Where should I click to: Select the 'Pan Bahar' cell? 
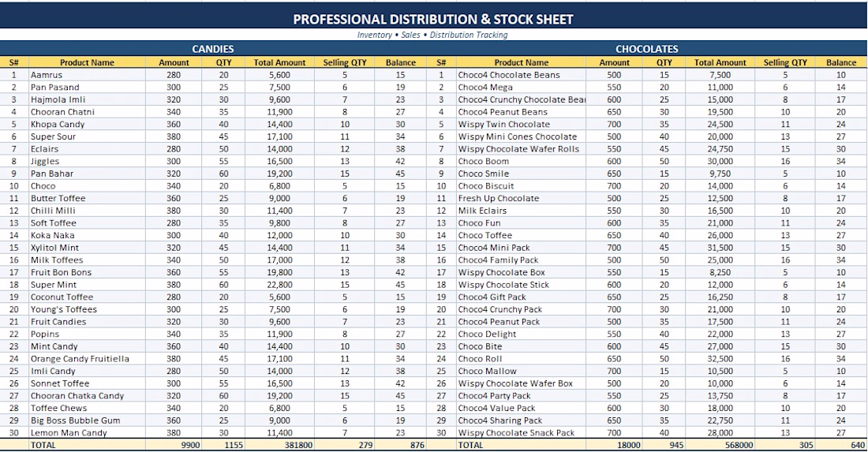(x=87, y=174)
